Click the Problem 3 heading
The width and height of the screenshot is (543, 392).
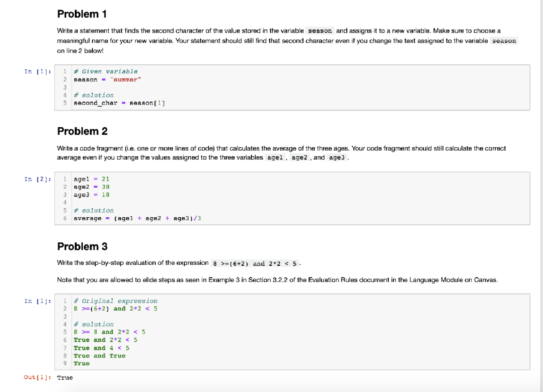click(82, 247)
